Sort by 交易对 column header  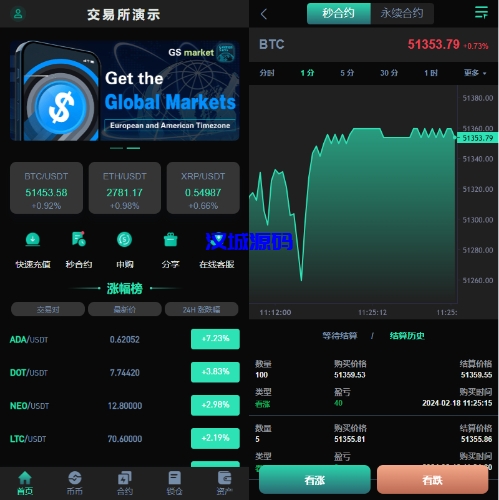[48, 310]
